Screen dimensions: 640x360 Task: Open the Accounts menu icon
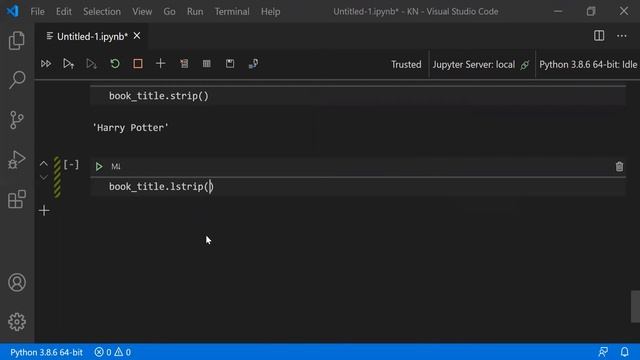tap(17, 282)
